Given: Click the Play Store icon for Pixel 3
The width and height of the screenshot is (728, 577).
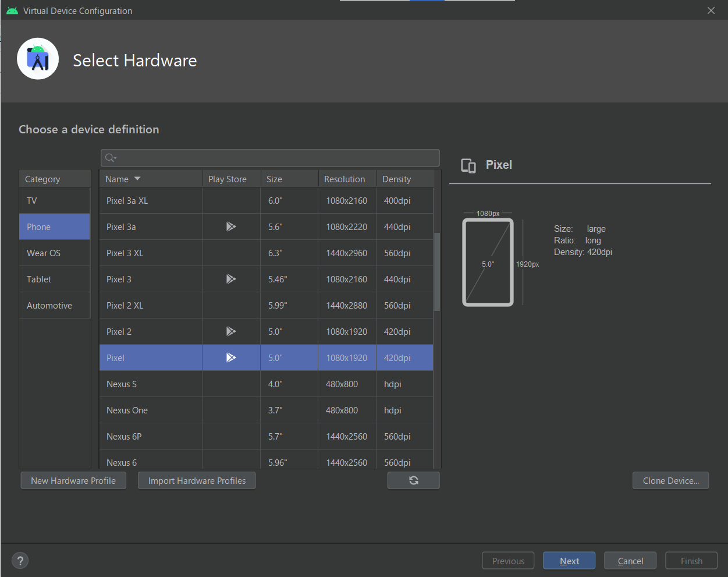Looking at the screenshot, I should click(x=231, y=279).
